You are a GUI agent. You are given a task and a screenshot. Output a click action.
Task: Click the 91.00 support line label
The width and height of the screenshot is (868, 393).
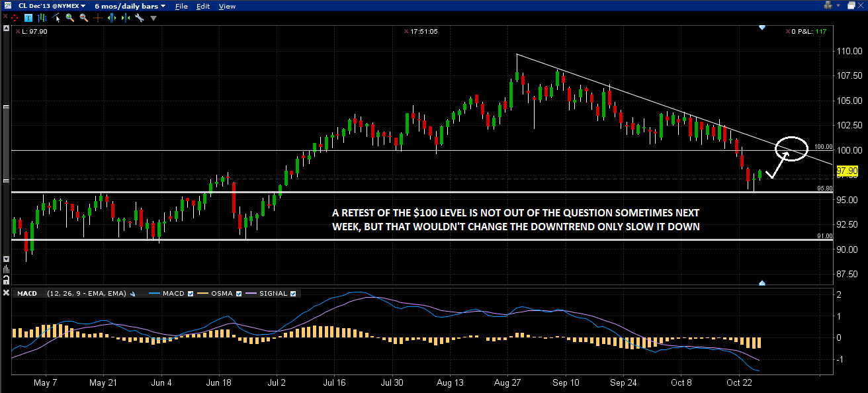coord(825,236)
